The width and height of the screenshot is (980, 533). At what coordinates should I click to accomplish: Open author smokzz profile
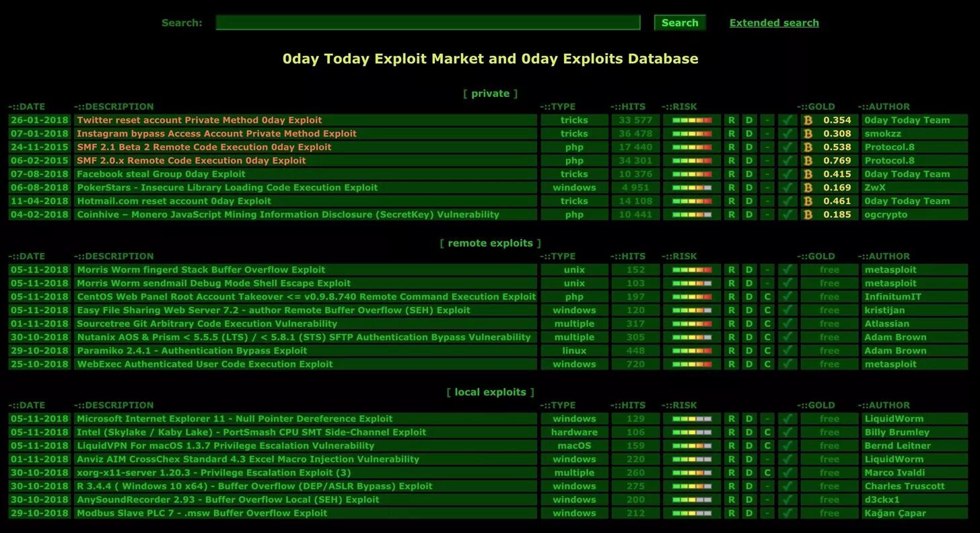(x=883, y=134)
